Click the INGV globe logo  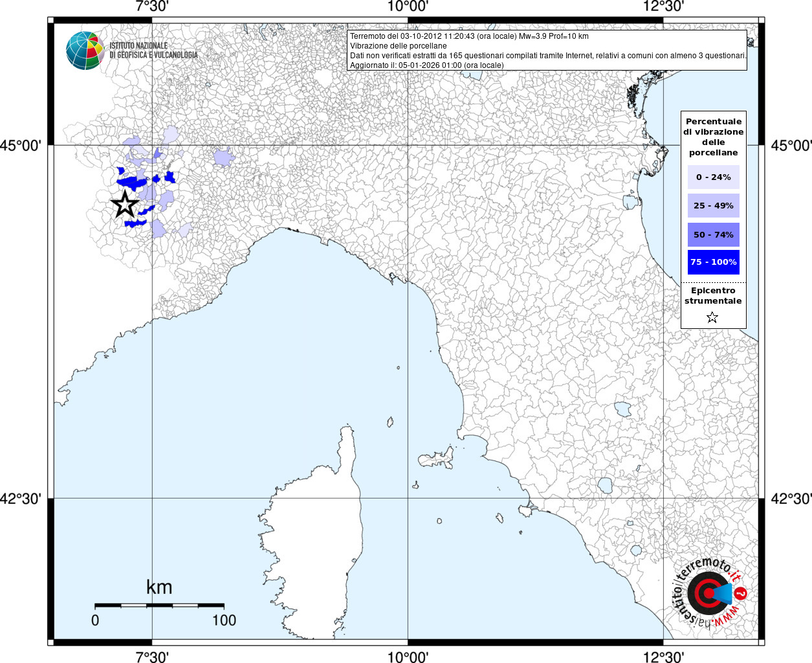point(85,51)
